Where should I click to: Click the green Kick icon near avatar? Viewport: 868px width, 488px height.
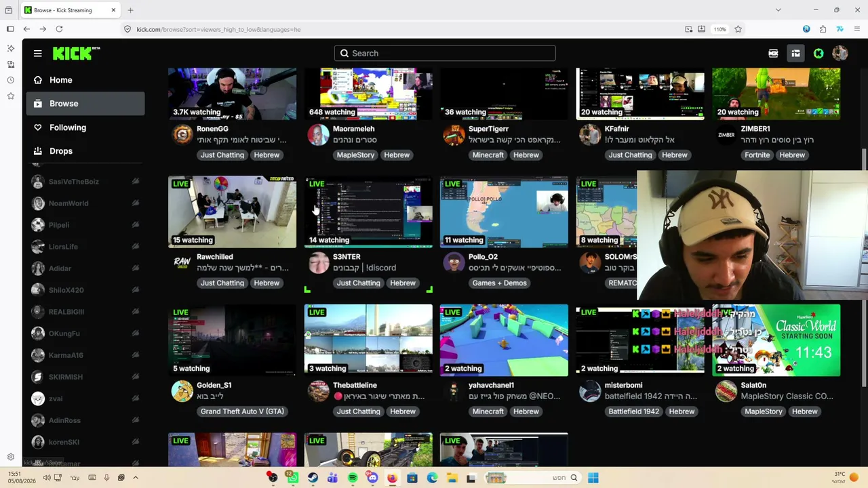pos(818,54)
